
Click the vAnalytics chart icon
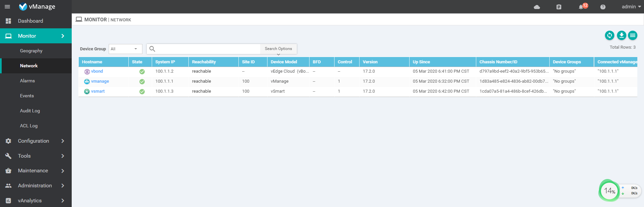point(8,201)
